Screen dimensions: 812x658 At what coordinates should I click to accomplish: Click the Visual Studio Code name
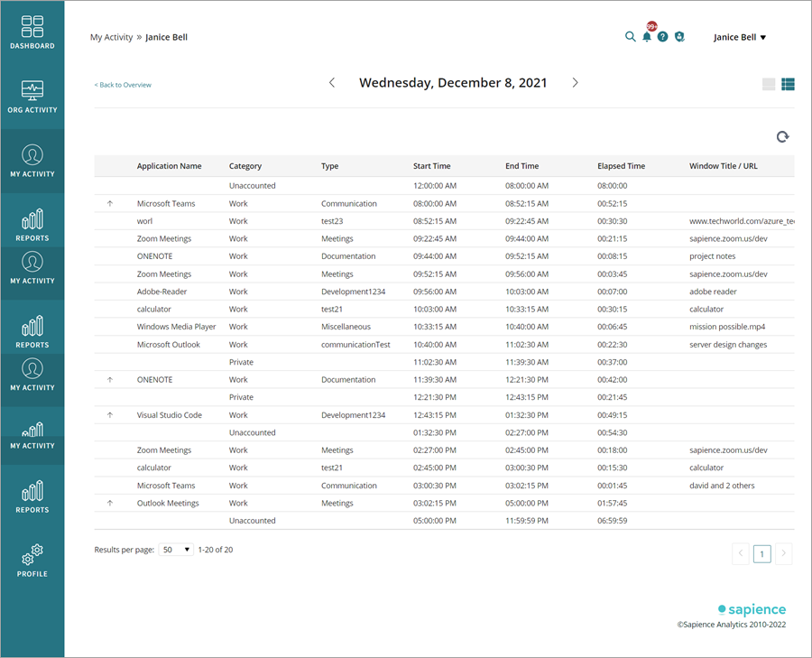pyautogui.click(x=170, y=415)
